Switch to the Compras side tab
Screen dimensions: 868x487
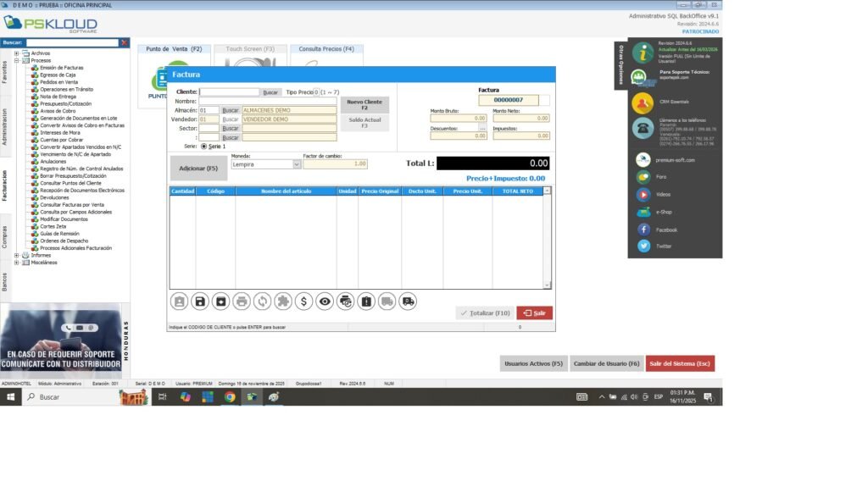[4, 236]
